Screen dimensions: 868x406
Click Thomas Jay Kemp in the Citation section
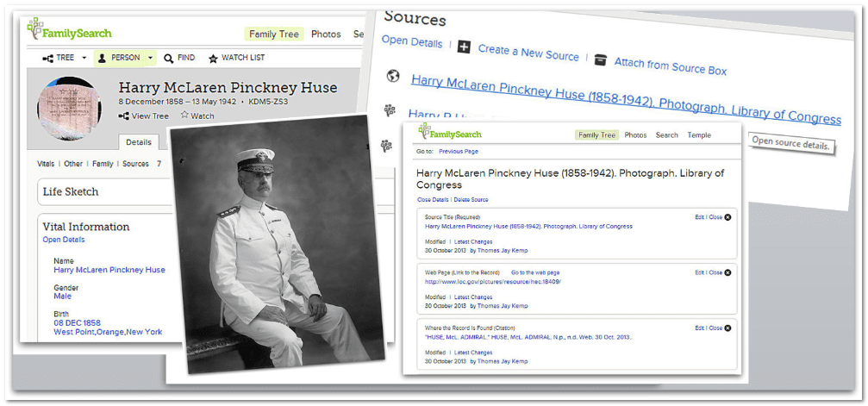point(503,361)
